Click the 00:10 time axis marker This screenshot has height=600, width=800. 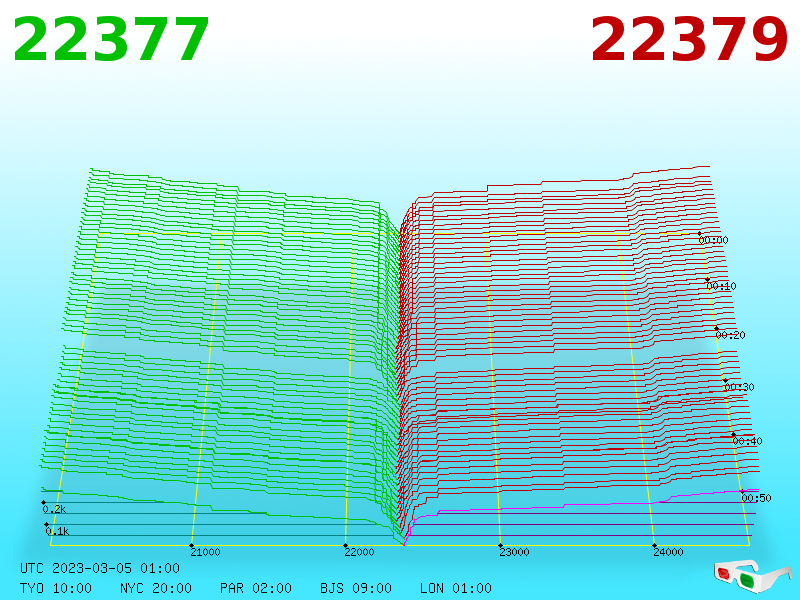click(721, 286)
